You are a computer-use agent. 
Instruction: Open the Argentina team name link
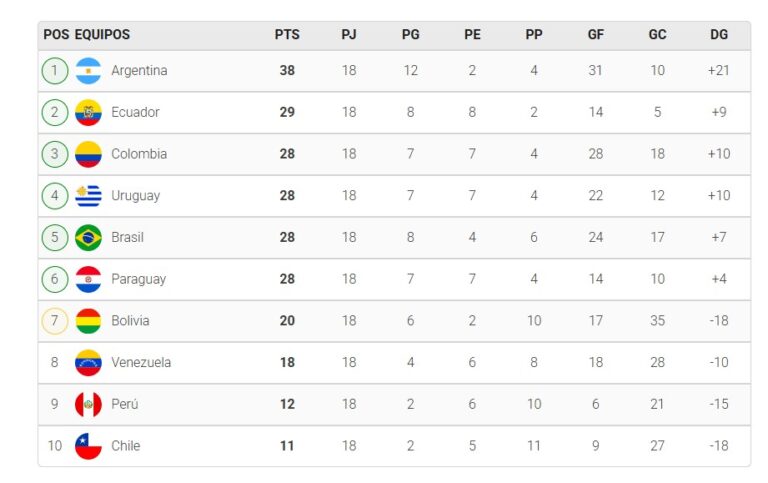[139, 71]
